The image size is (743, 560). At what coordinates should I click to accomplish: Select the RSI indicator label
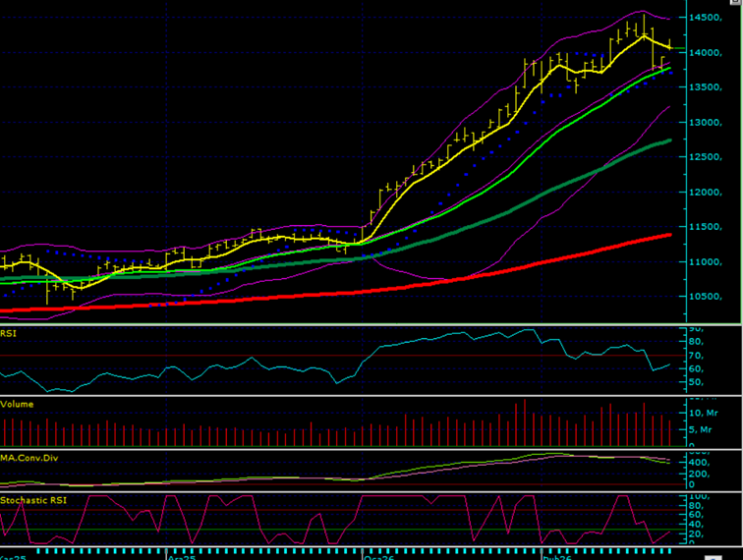pos(9,333)
